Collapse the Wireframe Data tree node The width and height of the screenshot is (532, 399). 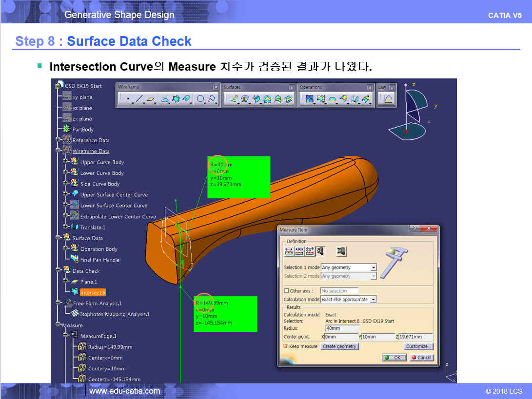click(x=59, y=151)
